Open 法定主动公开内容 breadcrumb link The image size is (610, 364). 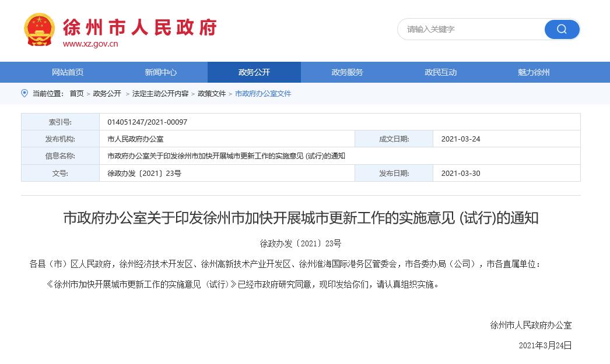click(160, 94)
